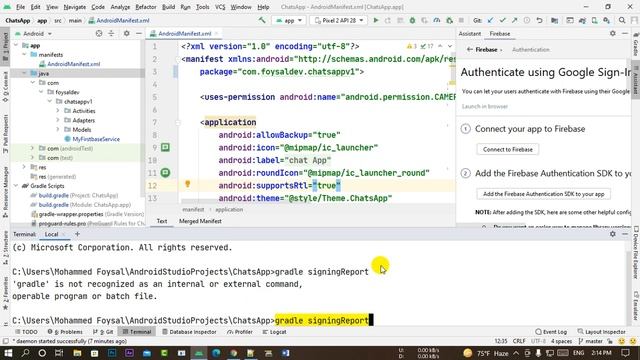Open Windows Start menu
The width and height of the screenshot is (640, 360).
pyautogui.click(x=8, y=353)
